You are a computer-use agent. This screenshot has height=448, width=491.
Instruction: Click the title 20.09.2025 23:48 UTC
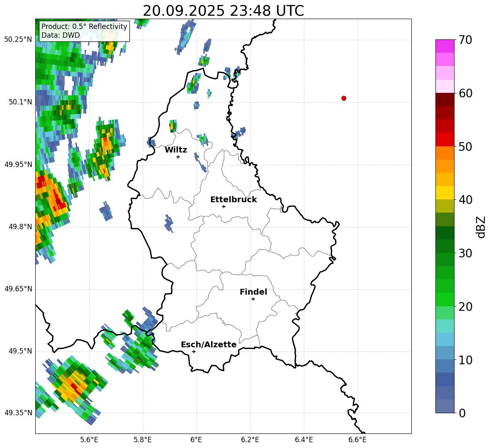pyautogui.click(x=223, y=11)
